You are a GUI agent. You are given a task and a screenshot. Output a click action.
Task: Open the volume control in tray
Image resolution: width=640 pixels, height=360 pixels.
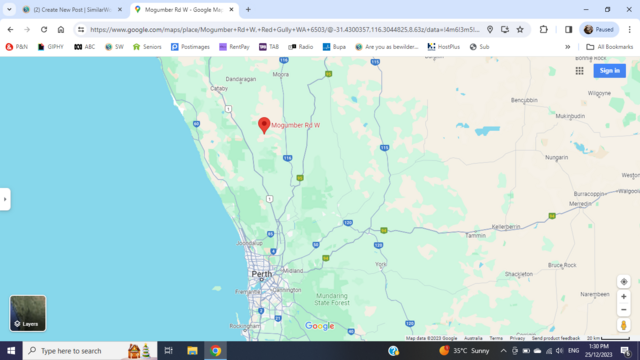point(560,351)
